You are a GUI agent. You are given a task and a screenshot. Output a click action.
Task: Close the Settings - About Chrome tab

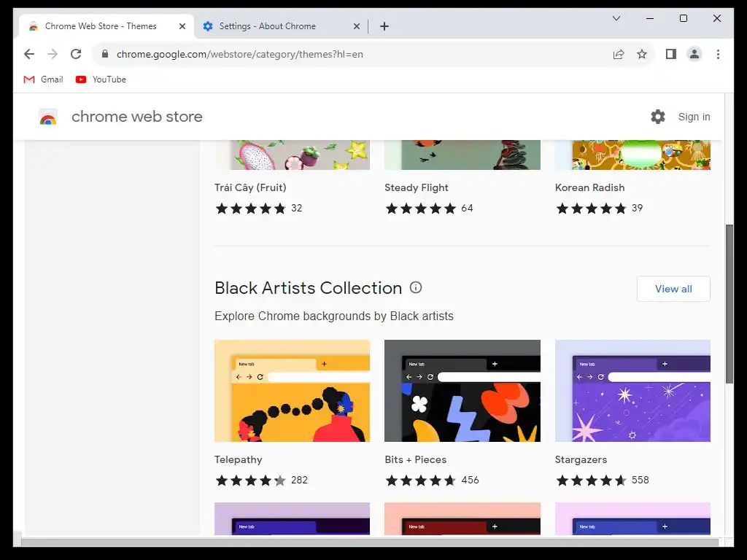click(x=356, y=26)
